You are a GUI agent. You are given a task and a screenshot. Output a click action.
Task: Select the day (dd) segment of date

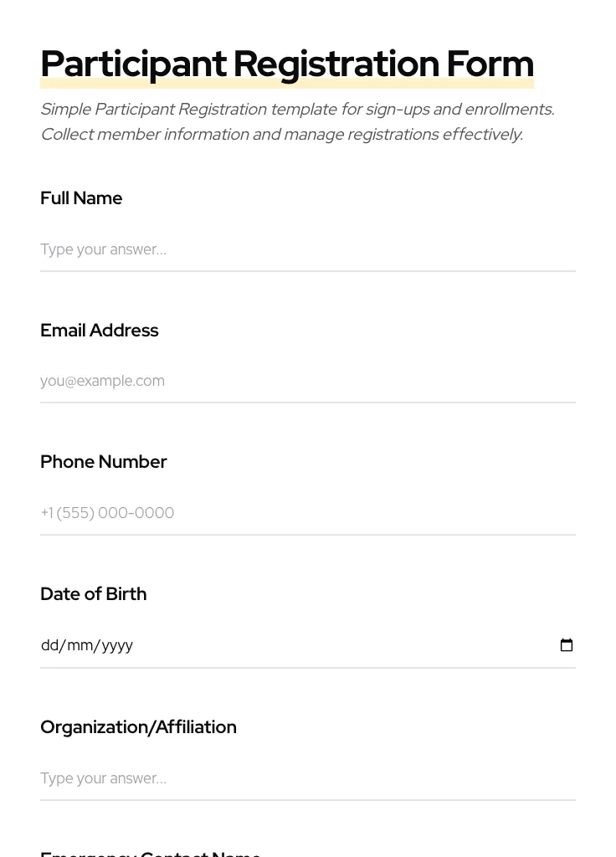(49, 645)
